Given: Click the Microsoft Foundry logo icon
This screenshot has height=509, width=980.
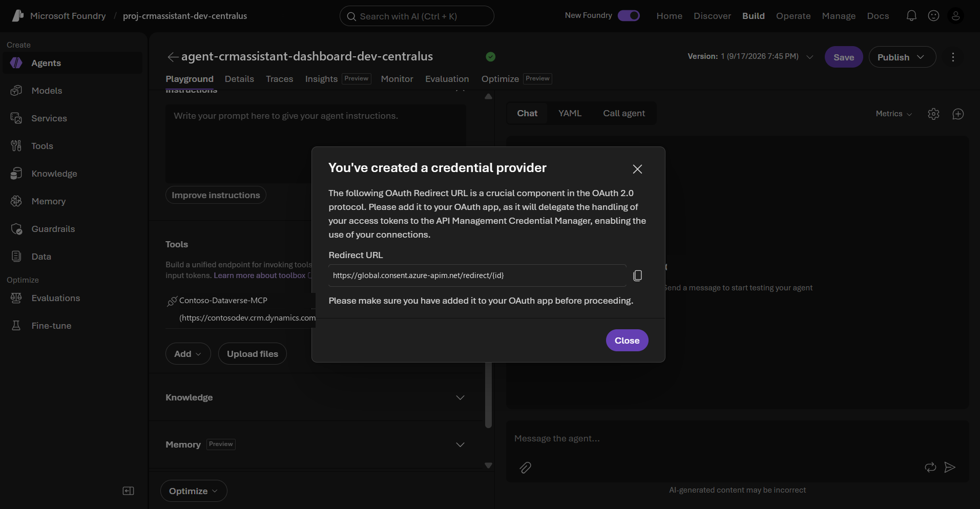Looking at the screenshot, I should 18,16.
